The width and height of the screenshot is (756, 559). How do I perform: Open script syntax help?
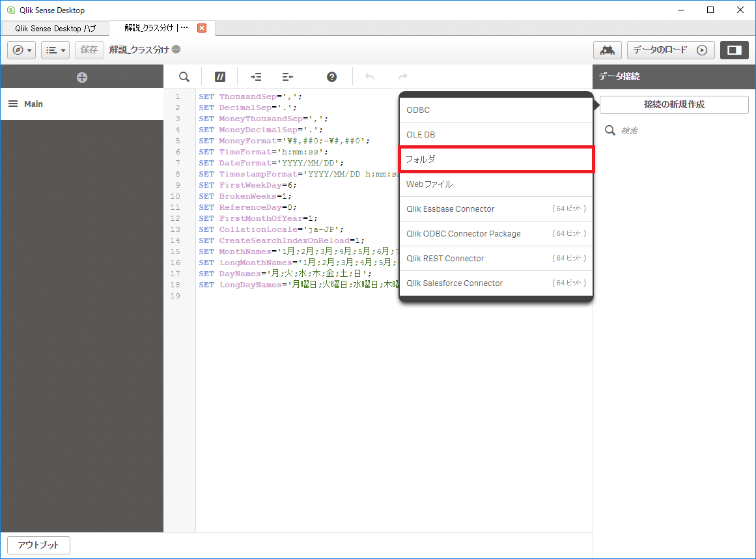point(331,77)
